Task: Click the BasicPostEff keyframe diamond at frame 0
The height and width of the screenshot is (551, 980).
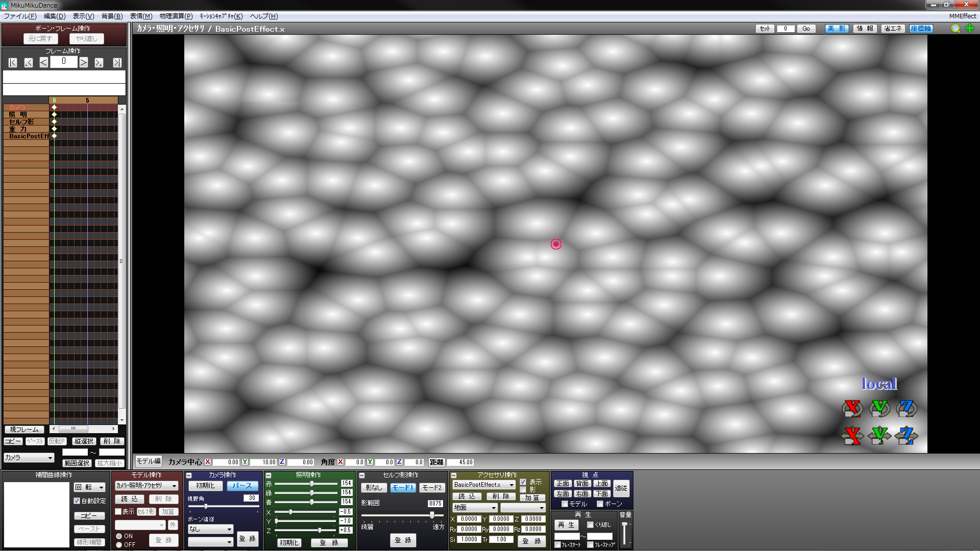Action: click(54, 136)
